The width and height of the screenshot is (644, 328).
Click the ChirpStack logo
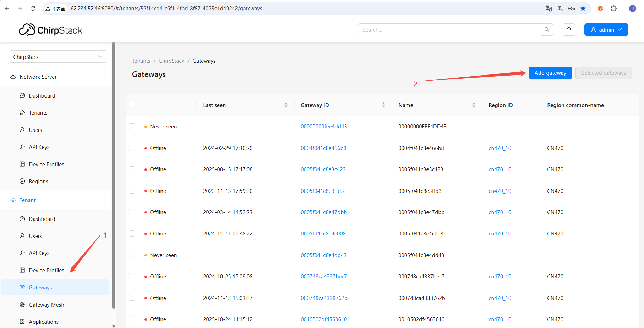click(x=50, y=30)
